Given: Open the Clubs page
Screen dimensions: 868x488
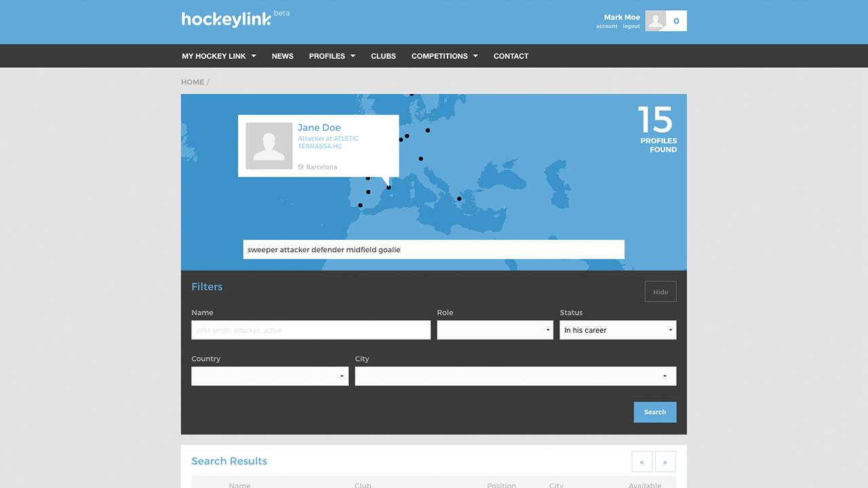Looking at the screenshot, I should tap(383, 56).
